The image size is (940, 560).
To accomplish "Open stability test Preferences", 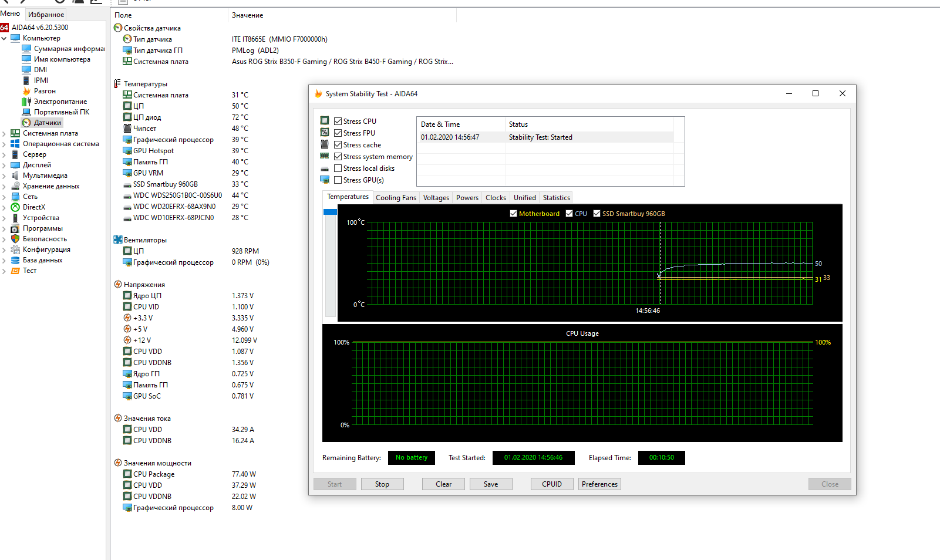I will pos(600,484).
